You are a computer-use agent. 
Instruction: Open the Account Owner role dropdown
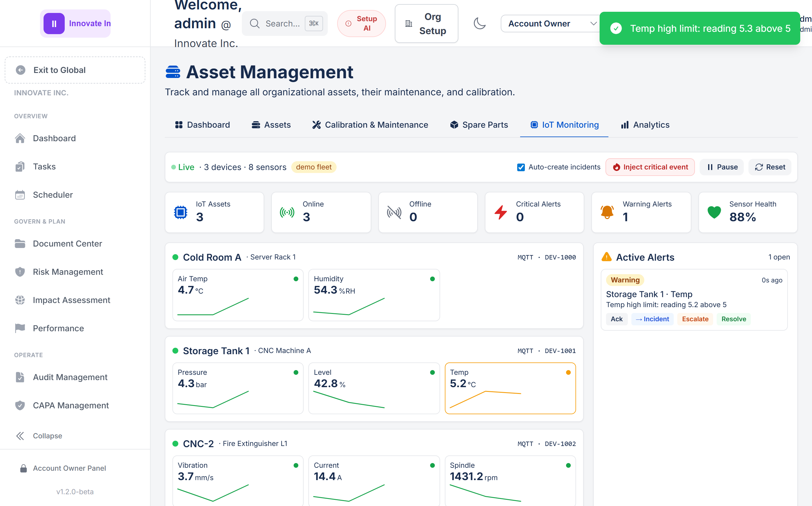(x=551, y=24)
